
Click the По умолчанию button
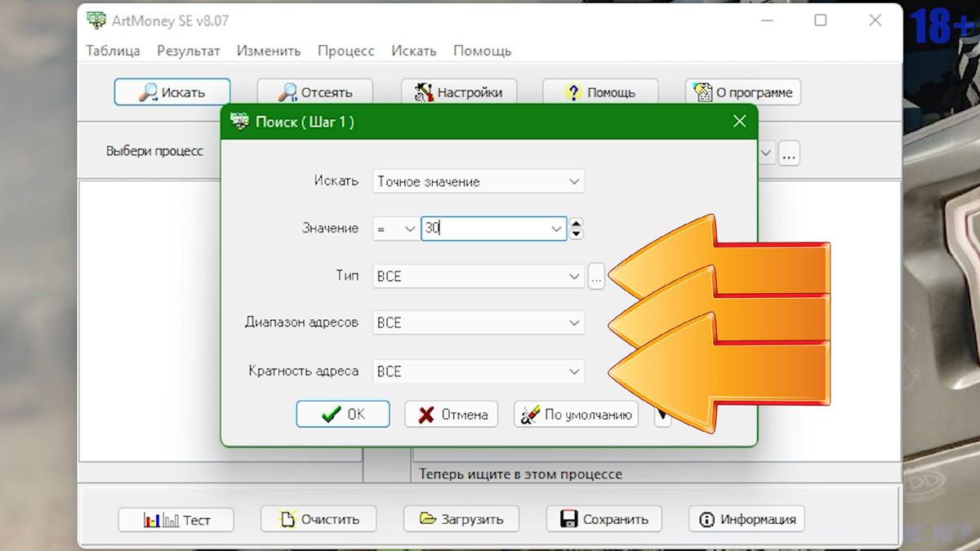point(576,414)
